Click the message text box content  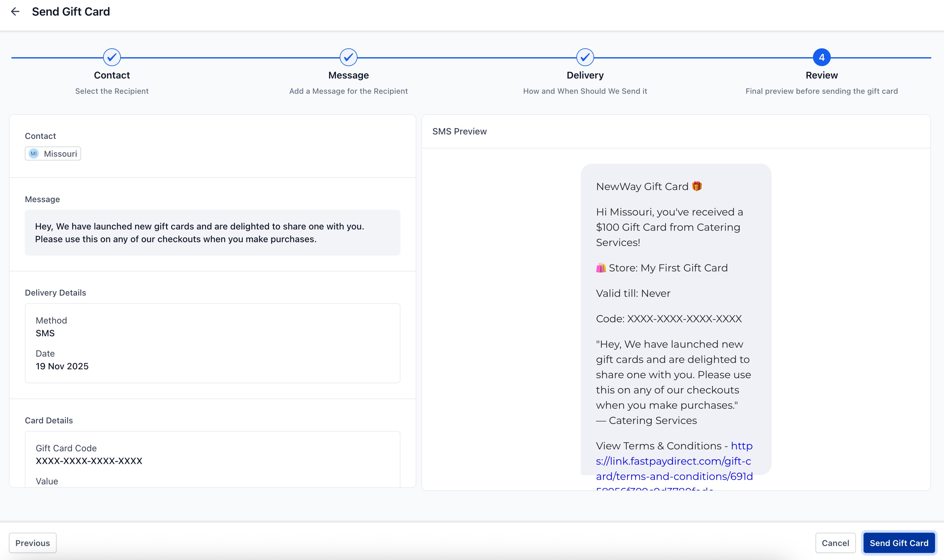click(x=212, y=232)
